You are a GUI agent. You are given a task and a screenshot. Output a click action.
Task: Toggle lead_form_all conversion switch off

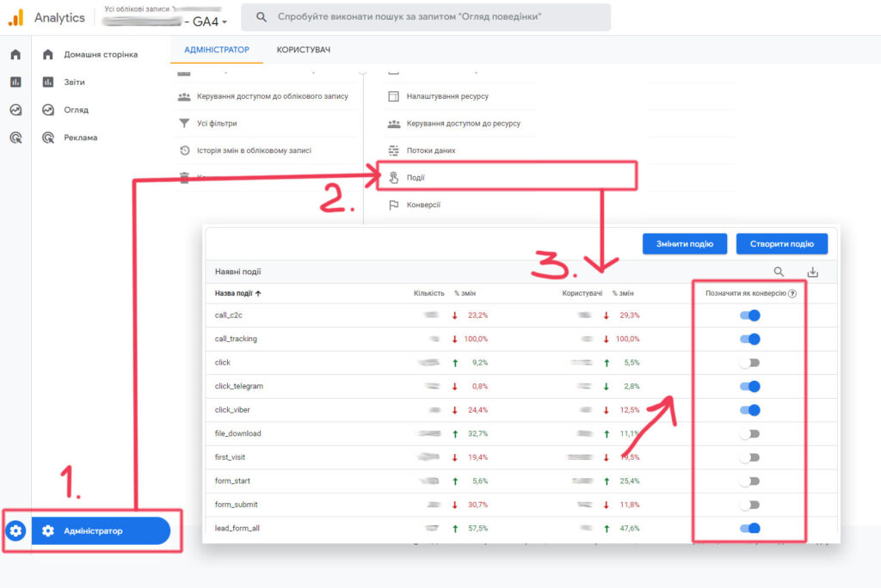click(x=749, y=529)
